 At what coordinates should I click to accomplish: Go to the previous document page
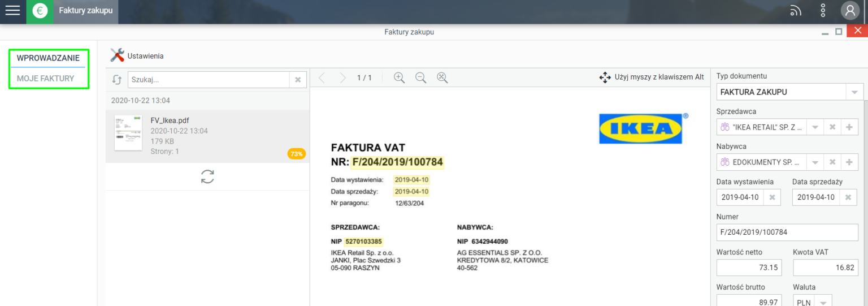[x=322, y=77]
